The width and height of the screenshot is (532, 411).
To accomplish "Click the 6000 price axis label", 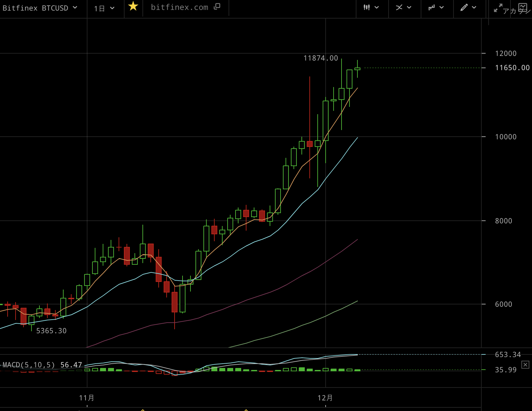I will [504, 304].
